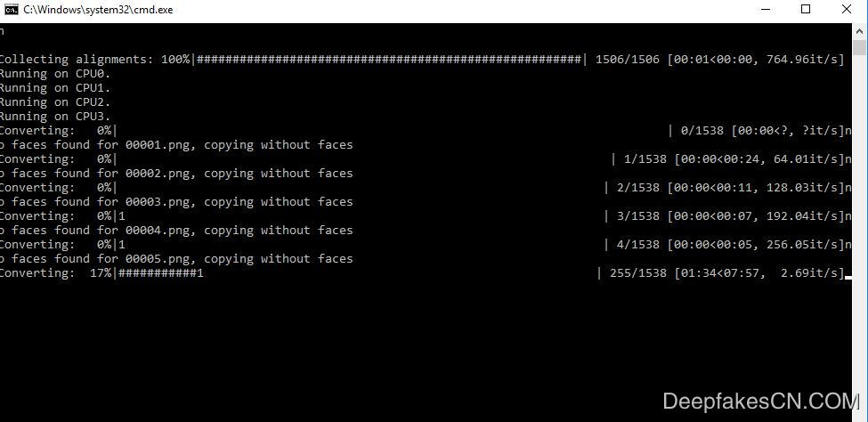Close the cmd.exe window
Screen dimensions: 868x422
tap(846, 10)
